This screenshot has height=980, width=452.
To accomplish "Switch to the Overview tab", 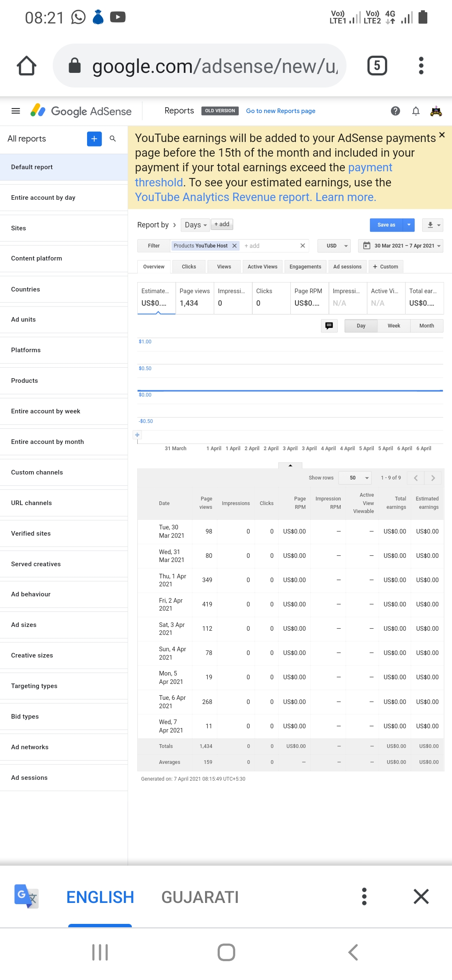I will pos(154,267).
